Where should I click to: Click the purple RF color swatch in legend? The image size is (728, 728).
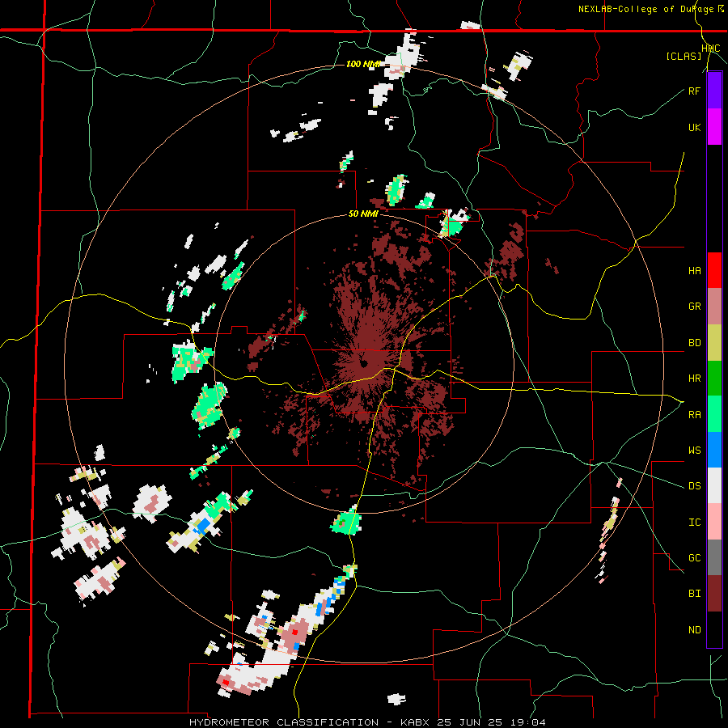714,91
